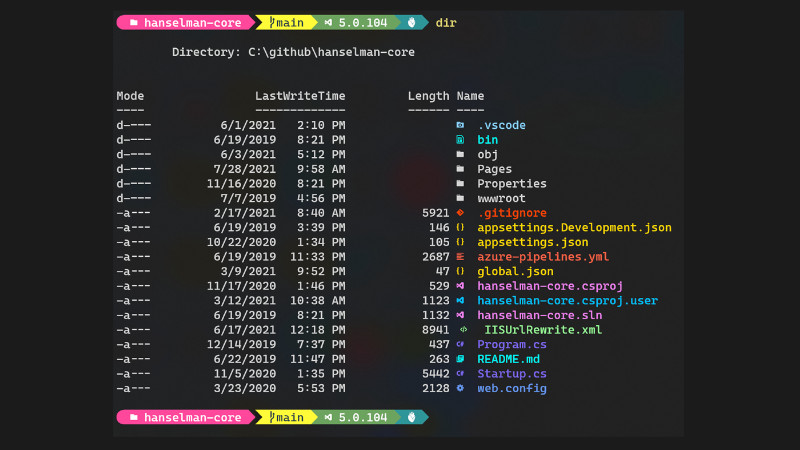The width and height of the screenshot is (800, 450).
Task: Click the bin folder icon
Action: (460, 140)
